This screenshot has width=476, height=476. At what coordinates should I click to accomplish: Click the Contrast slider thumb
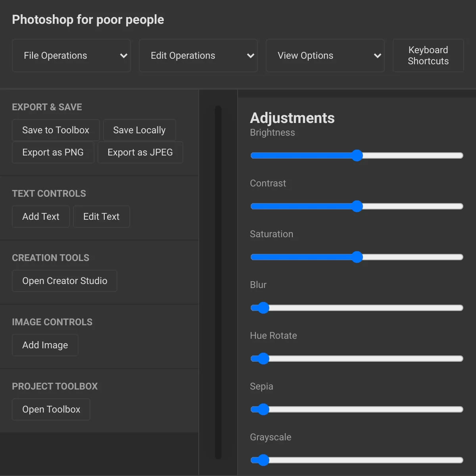coord(357,206)
